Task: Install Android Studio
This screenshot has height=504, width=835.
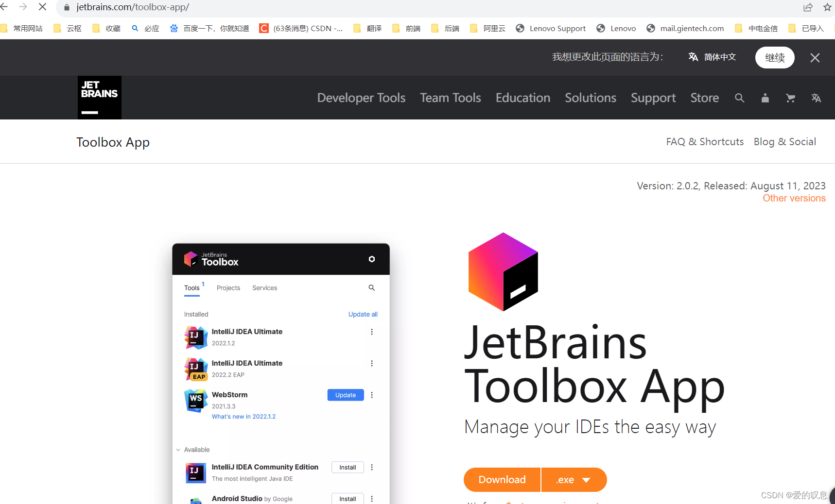Action: click(348, 499)
